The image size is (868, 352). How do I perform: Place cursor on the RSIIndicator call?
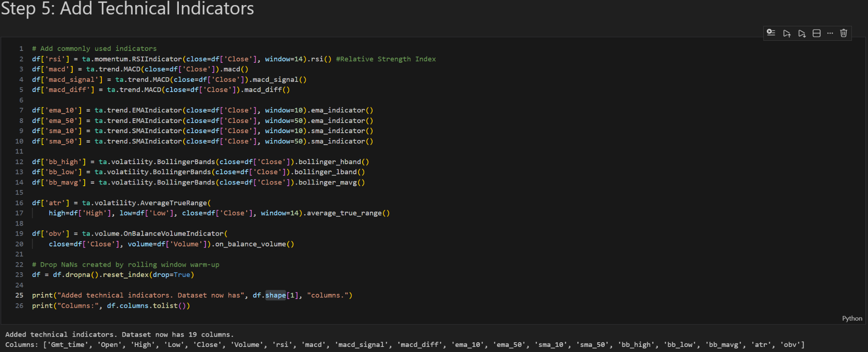156,59
